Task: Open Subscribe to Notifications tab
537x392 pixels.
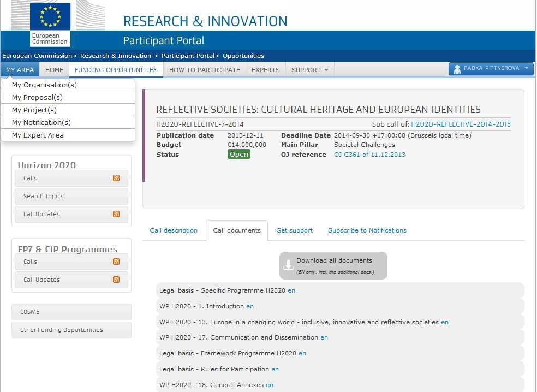Action: 367,230
